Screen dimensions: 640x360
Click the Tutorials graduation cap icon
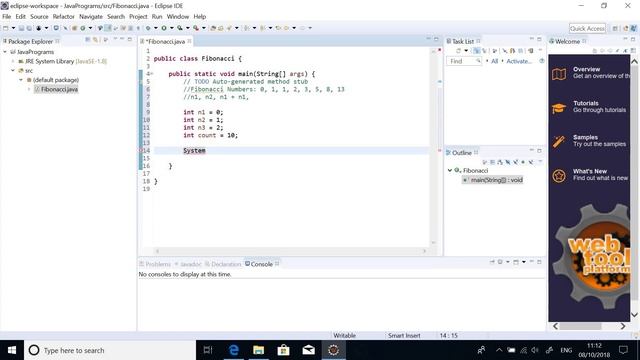[x=559, y=108]
